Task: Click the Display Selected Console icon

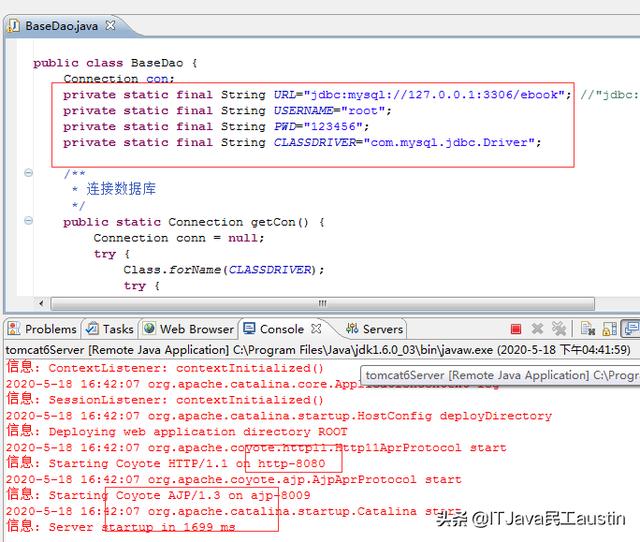Action: click(x=631, y=329)
